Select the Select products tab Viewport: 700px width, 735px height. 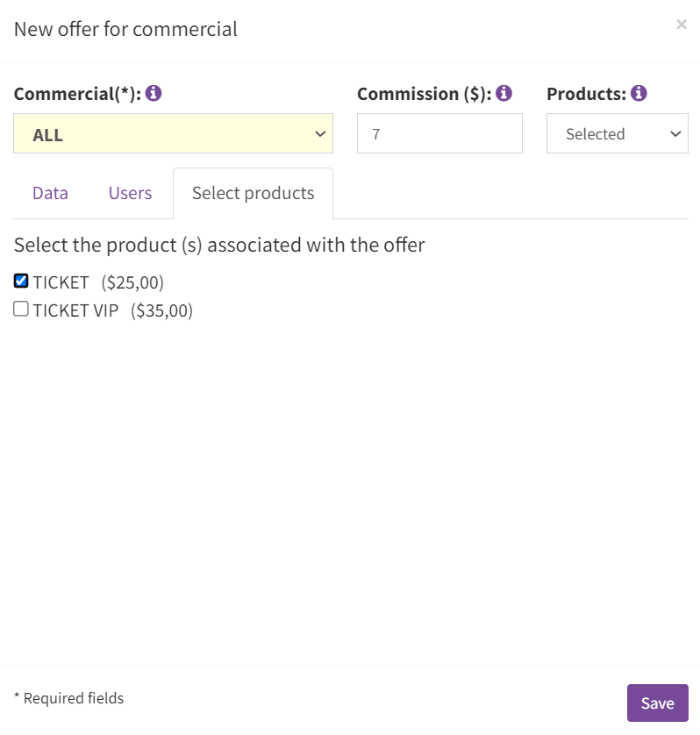(x=254, y=193)
